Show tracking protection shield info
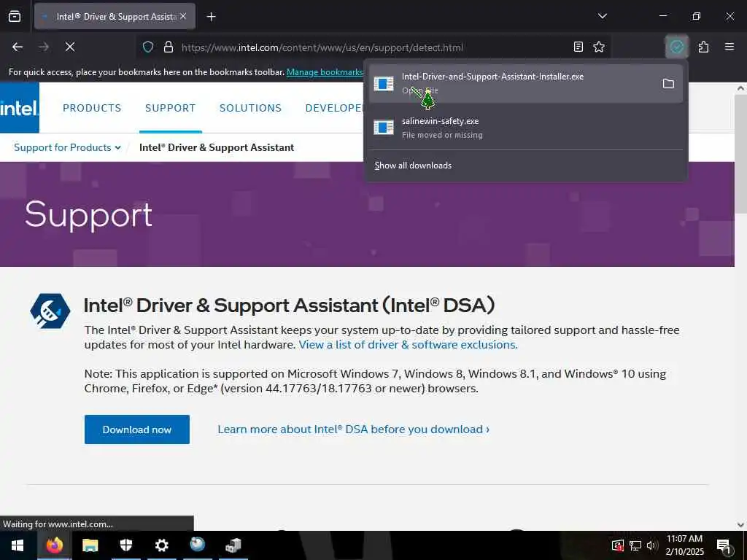The image size is (747, 560). tap(148, 47)
